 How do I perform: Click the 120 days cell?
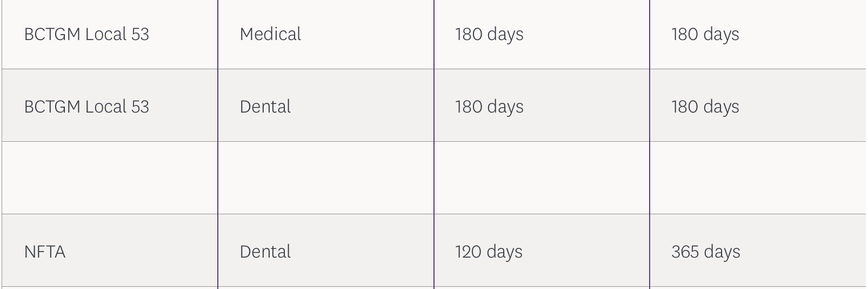pos(489,252)
